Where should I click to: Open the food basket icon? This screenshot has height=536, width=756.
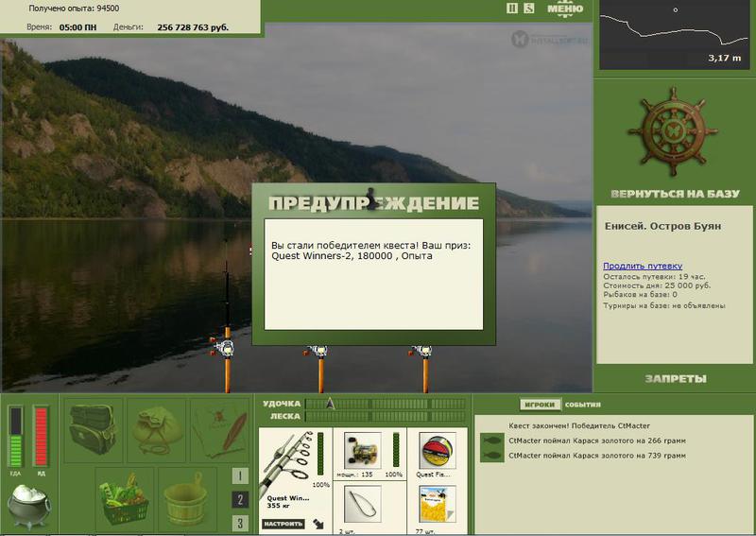[x=125, y=499]
